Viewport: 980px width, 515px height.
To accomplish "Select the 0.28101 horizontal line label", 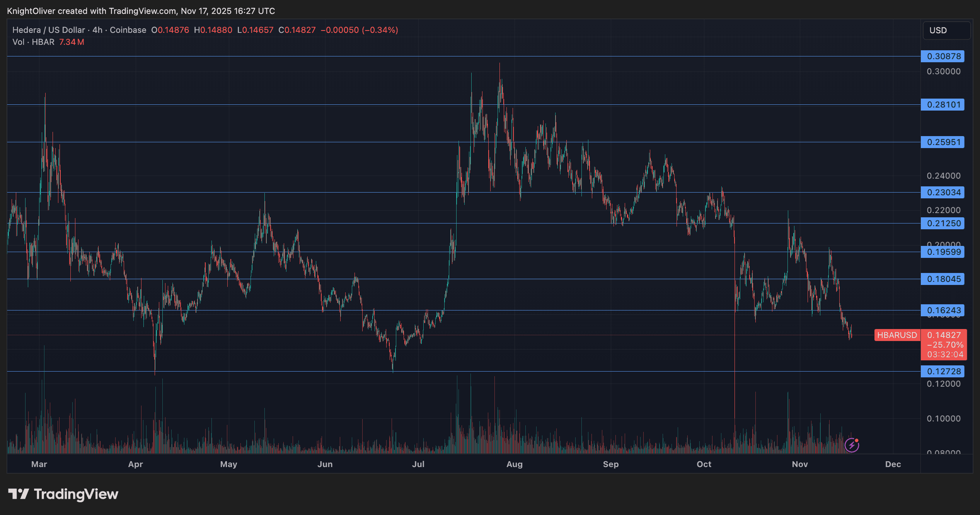I will [943, 104].
